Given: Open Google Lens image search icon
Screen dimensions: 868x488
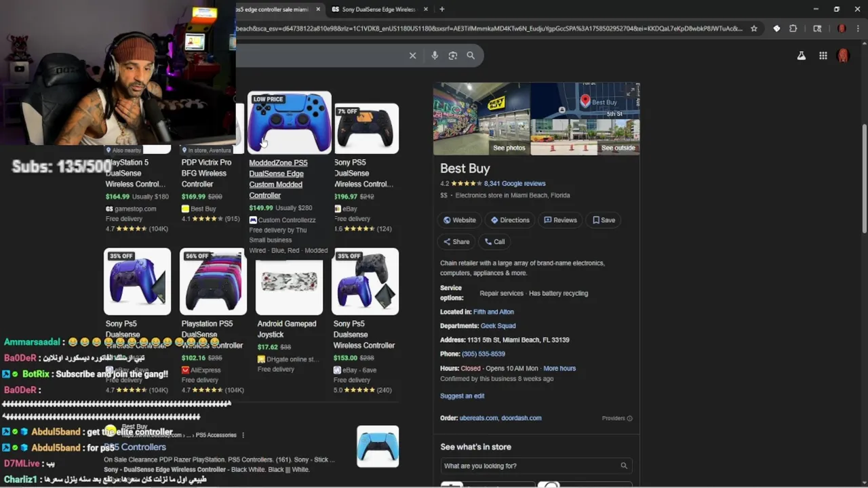Looking at the screenshot, I should point(453,56).
